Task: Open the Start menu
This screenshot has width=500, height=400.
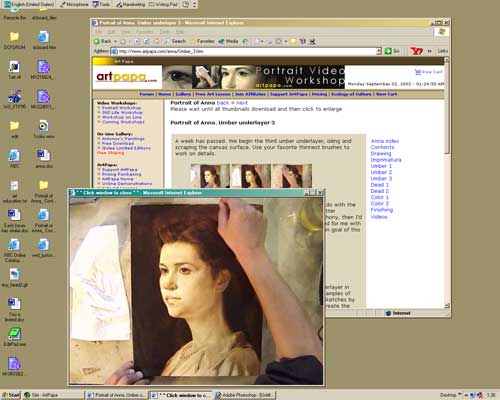Action: 11,395
